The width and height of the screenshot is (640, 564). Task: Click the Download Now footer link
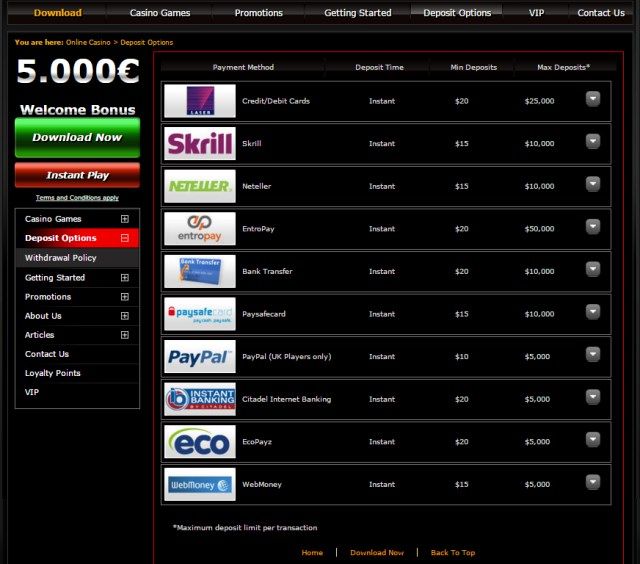(377, 553)
